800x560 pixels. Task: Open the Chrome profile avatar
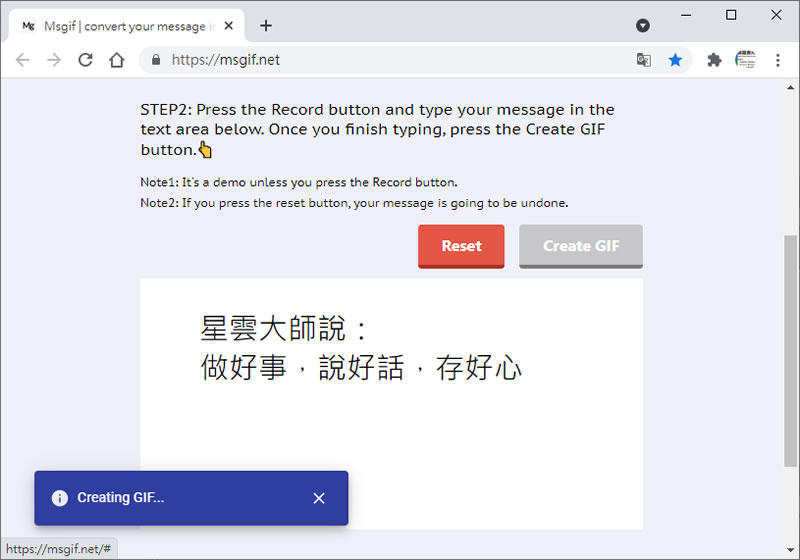pyautogui.click(x=745, y=60)
